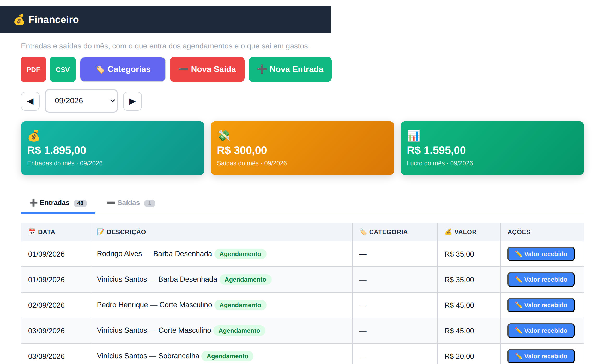
Task: Open the 09/2026 month dropdown
Action: tap(81, 101)
